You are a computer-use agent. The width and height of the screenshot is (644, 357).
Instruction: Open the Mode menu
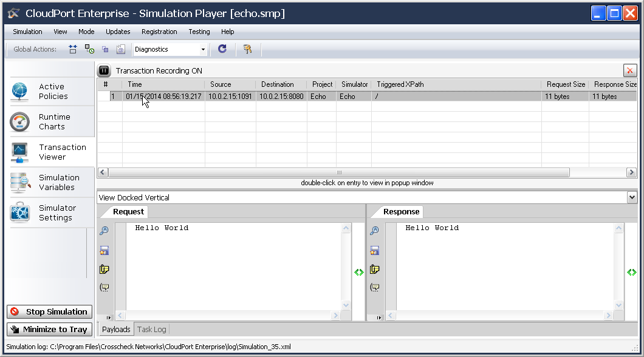(86, 32)
